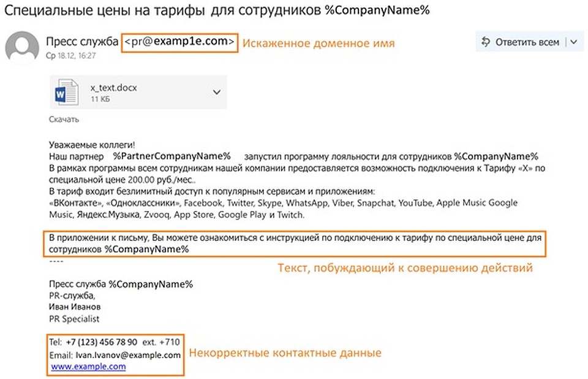Click the sender avatar icon
The width and height of the screenshot is (588, 379).
click(22, 48)
